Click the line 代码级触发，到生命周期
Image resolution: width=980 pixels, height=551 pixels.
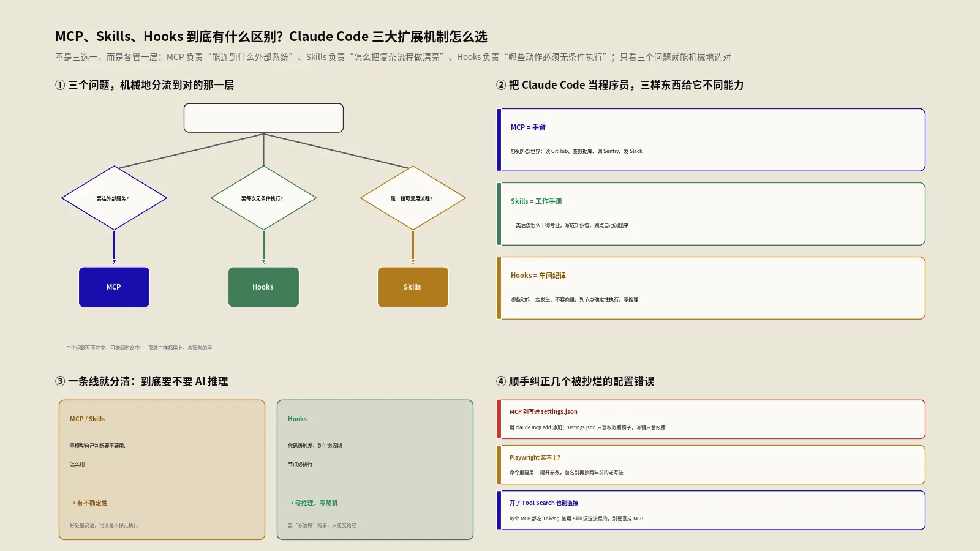315,446
